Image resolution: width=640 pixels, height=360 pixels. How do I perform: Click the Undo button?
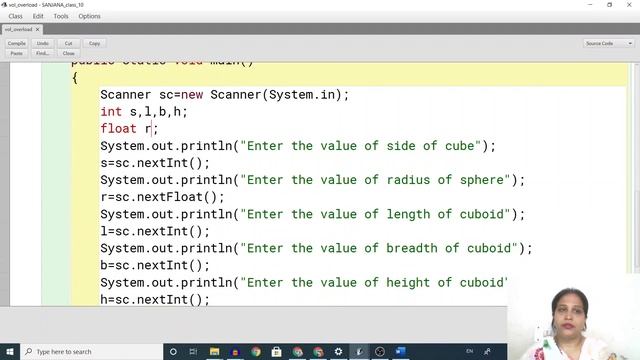42,43
